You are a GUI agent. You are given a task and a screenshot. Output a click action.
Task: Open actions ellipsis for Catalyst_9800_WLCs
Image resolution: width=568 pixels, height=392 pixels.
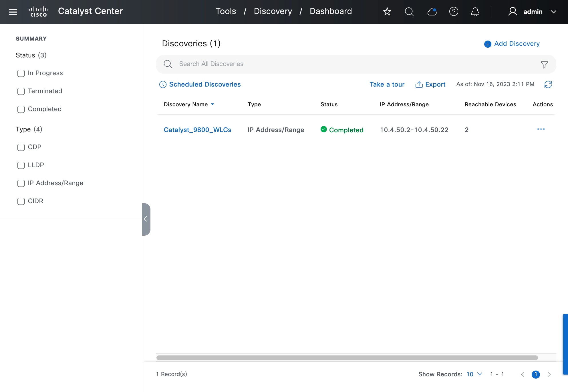(541, 129)
